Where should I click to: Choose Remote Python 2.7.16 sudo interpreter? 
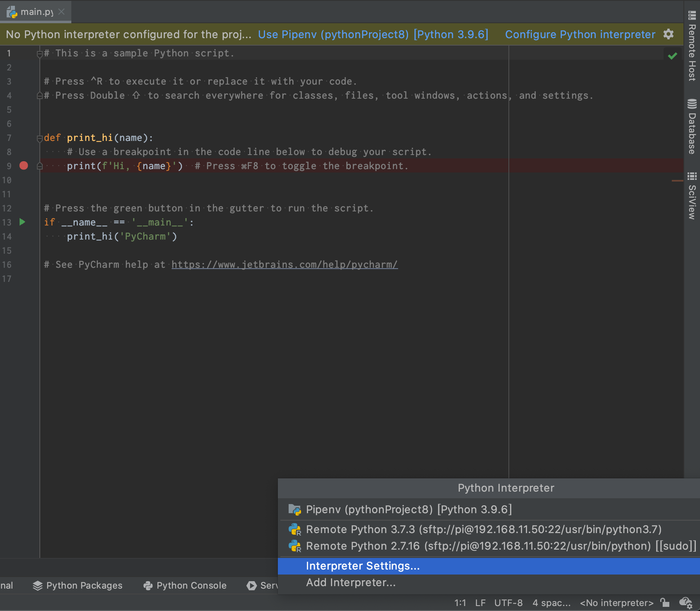489,546
